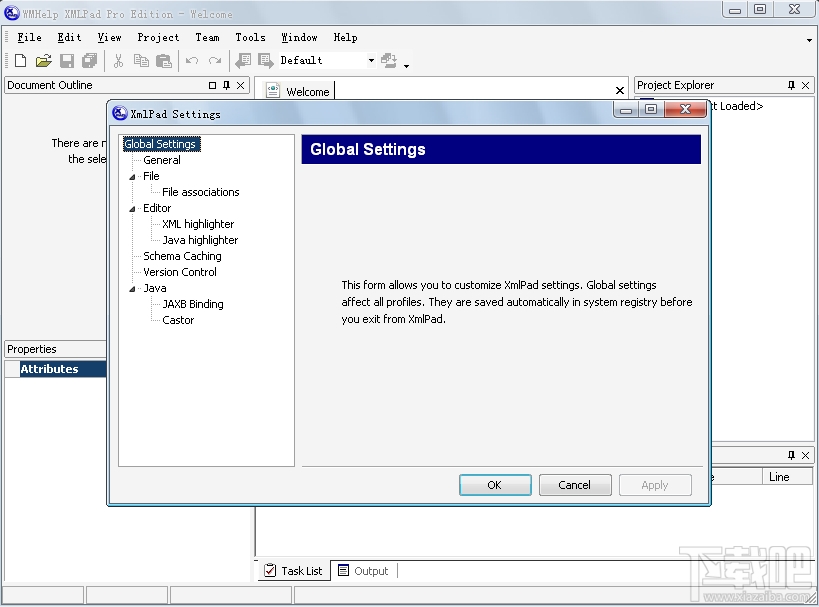819x607 pixels.
Task: Collapse the Editor tree node
Action: coord(132,209)
